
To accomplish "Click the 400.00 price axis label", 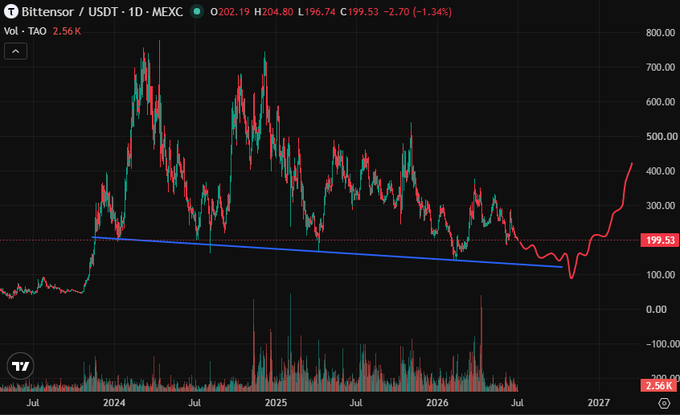I will [x=660, y=171].
